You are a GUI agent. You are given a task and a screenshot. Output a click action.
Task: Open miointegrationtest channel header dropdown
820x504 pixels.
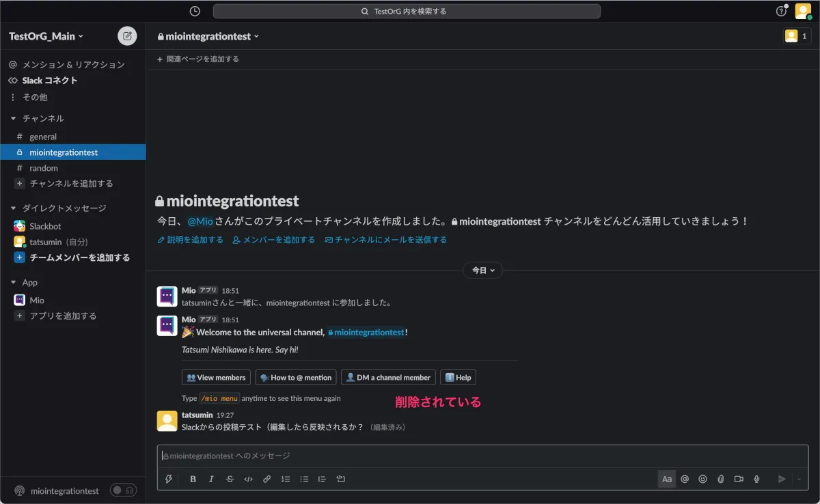(x=208, y=36)
